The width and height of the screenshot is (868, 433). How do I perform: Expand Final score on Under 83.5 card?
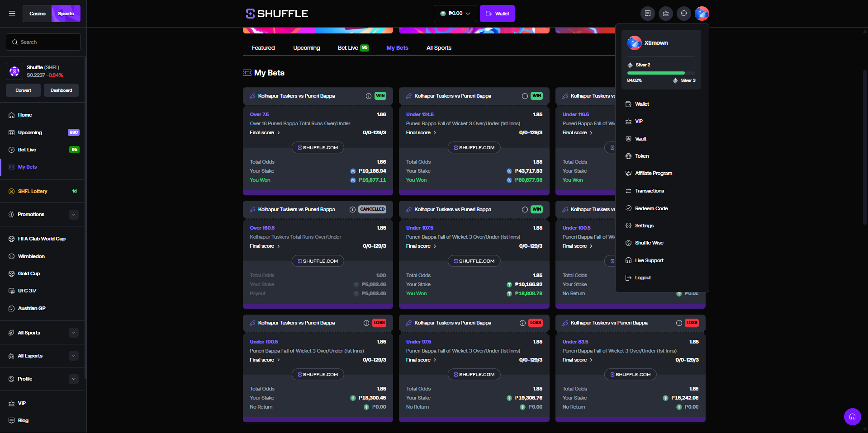point(578,360)
